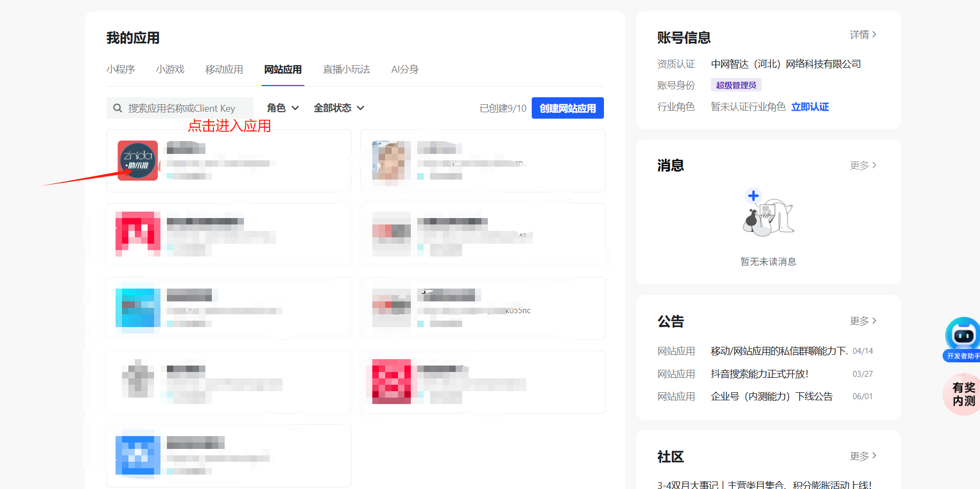Click the empty messages illustration
The width and height of the screenshot is (980, 489).
[768, 215]
